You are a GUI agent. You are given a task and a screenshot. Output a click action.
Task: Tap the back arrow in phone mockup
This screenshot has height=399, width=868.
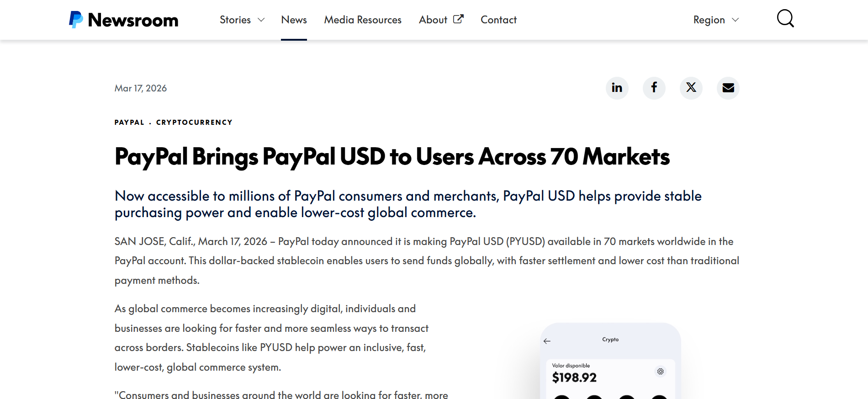point(547,341)
